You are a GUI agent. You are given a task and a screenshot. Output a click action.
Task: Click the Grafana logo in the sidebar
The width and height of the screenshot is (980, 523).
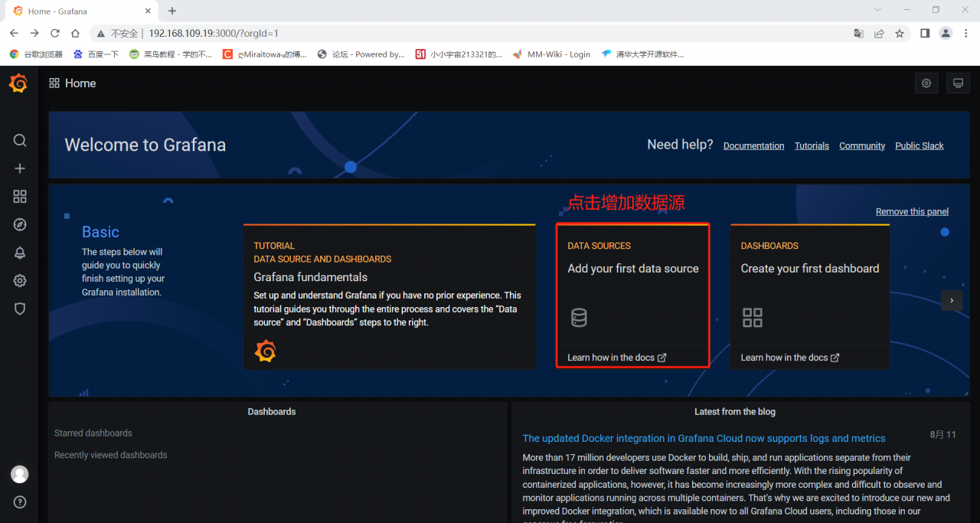(18, 83)
